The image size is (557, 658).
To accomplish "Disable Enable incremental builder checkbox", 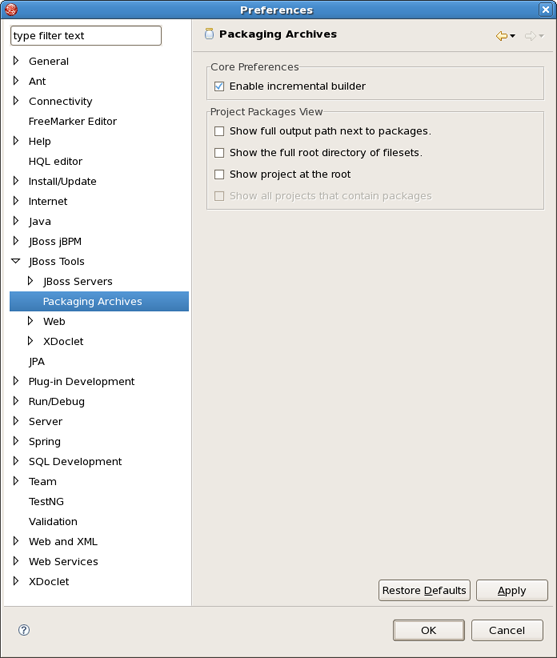I will tap(219, 86).
